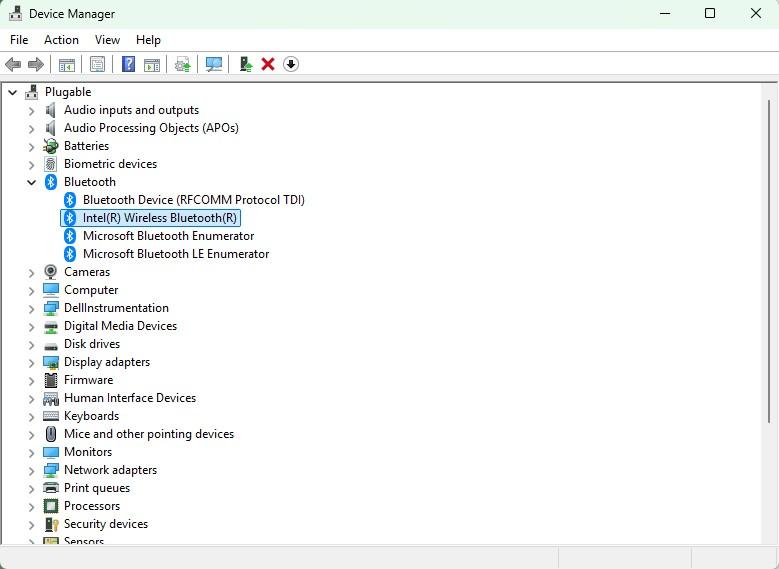This screenshot has width=779, height=569.
Task: Expand the Computer category chevron
Action: [x=32, y=290]
